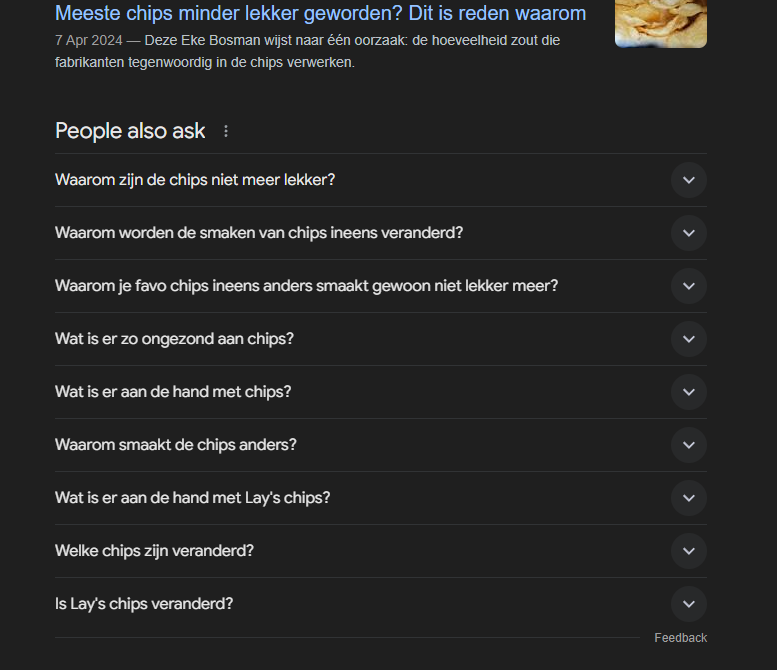Select question text 'Waarom smaakt de chips anders?'
Screen dimensions: 777x670
(175, 445)
